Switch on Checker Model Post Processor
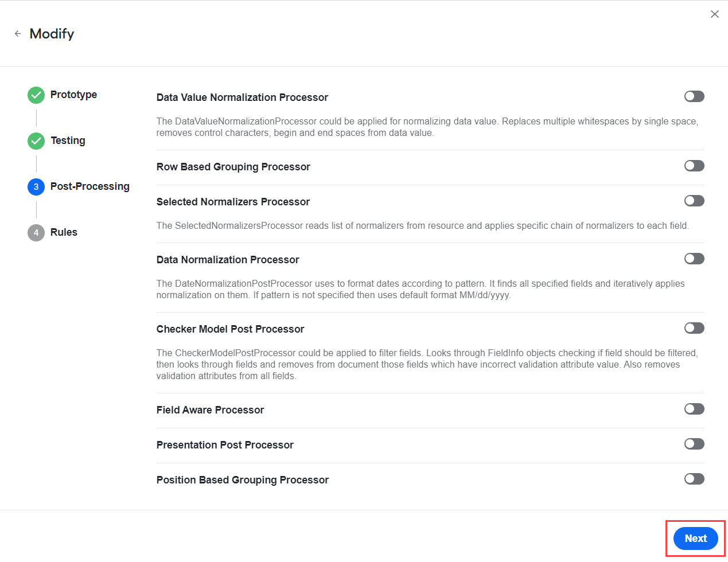Image resolution: width=728 pixels, height=562 pixels. coord(694,328)
